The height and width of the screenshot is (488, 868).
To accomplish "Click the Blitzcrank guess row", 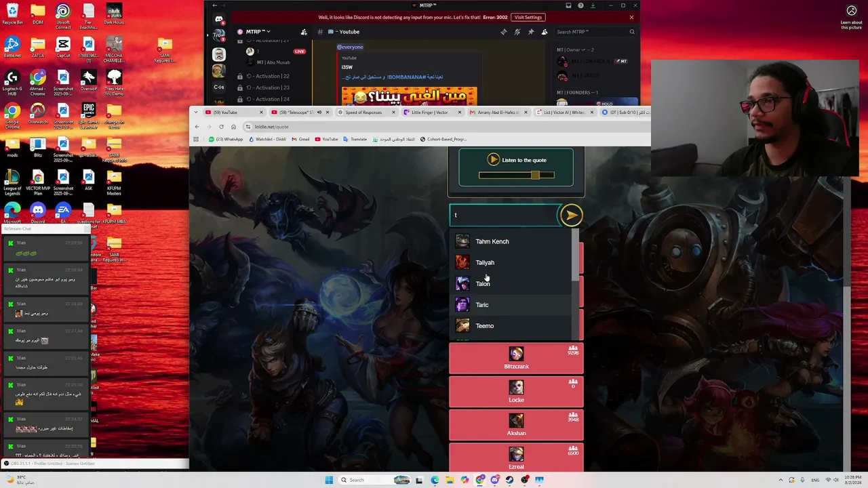I will click(x=516, y=359).
